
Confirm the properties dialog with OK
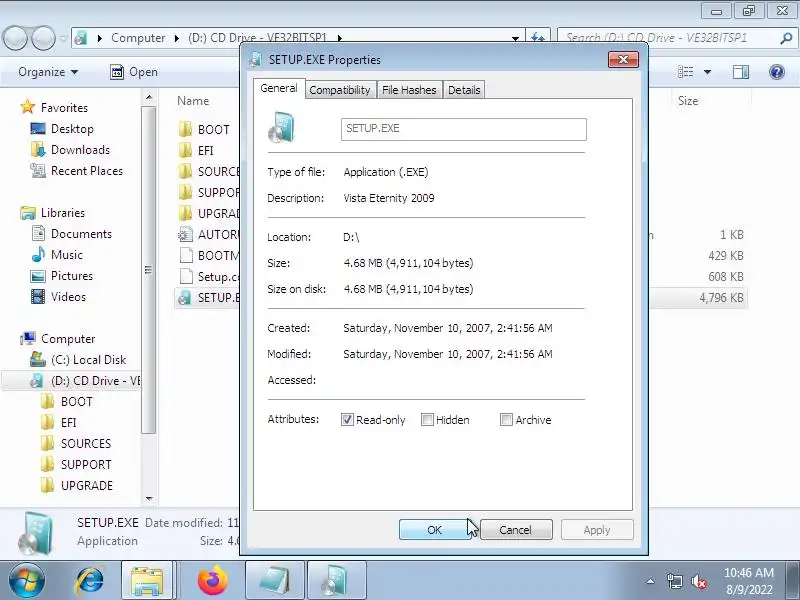(x=435, y=530)
